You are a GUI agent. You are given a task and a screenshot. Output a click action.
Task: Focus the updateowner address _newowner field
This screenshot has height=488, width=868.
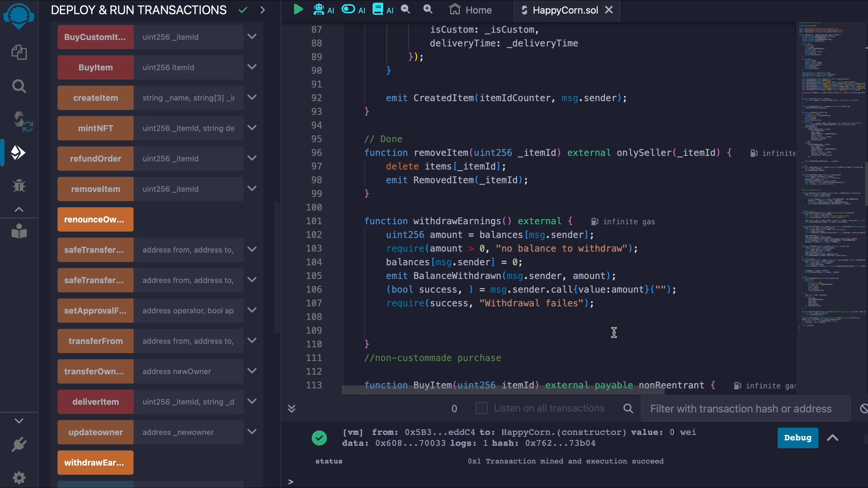pos(189,432)
